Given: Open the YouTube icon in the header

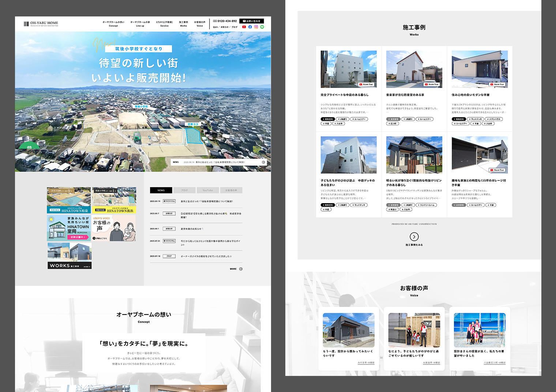Looking at the screenshot, I should click(244, 27).
